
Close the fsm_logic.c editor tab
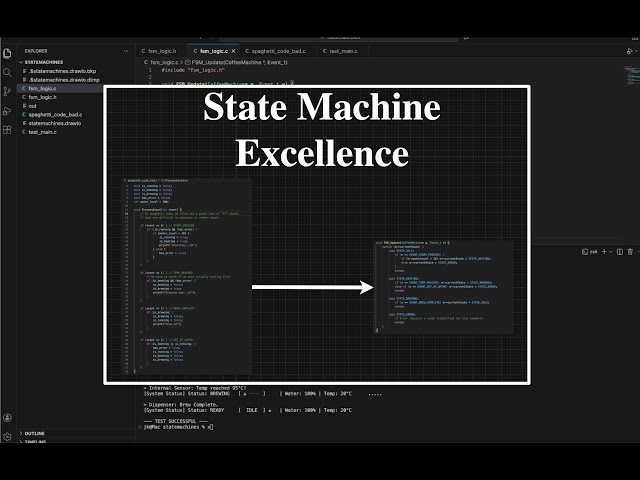click(233, 51)
